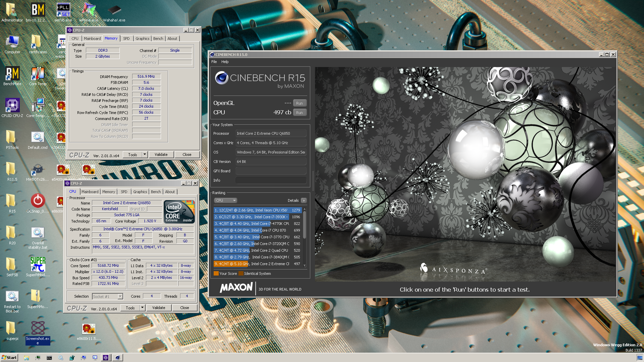644x362 pixels.
Task: Click Tools in the lower CPU-Z window
Action: coord(130,308)
